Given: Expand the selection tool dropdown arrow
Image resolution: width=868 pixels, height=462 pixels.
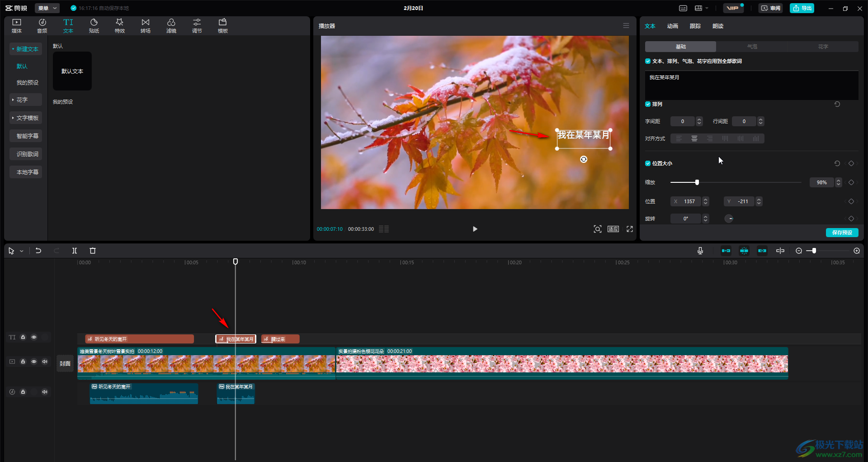Looking at the screenshot, I should 21,251.
